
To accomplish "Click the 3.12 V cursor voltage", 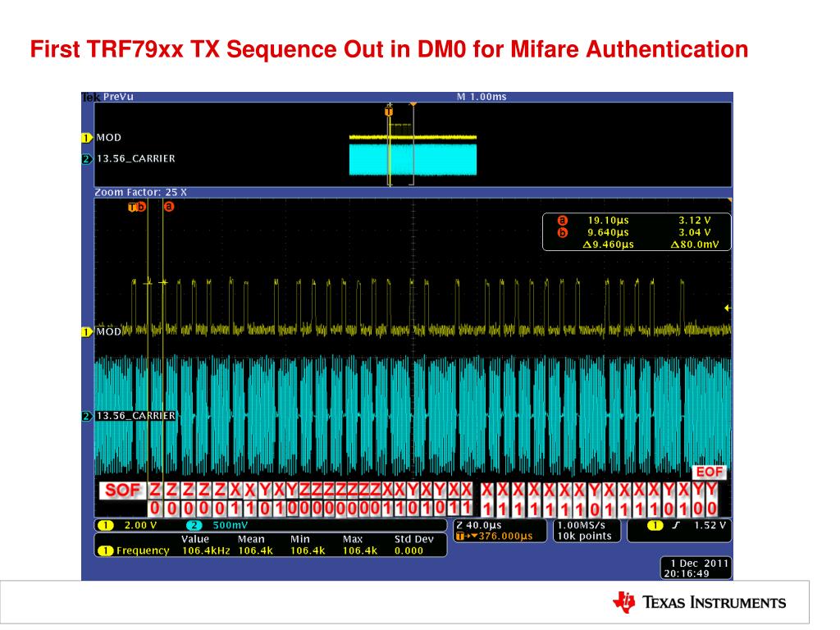I will click(694, 220).
